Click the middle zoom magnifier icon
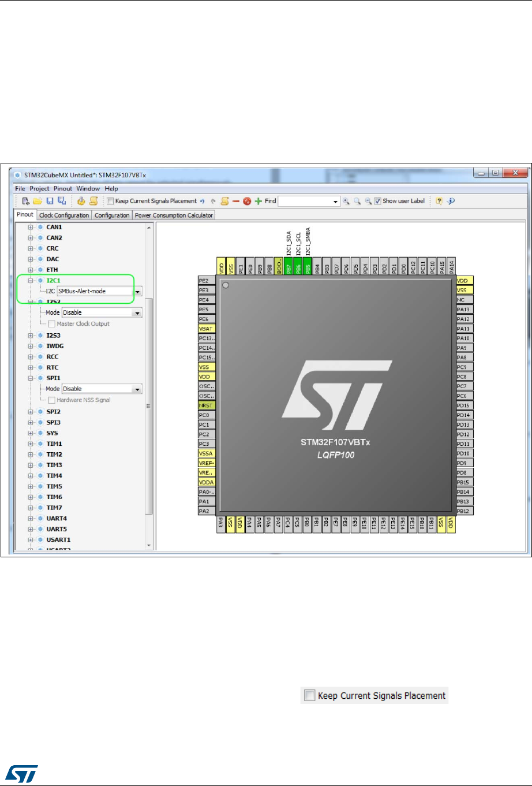Viewport: 532px width, 786px height. pyautogui.click(x=357, y=201)
